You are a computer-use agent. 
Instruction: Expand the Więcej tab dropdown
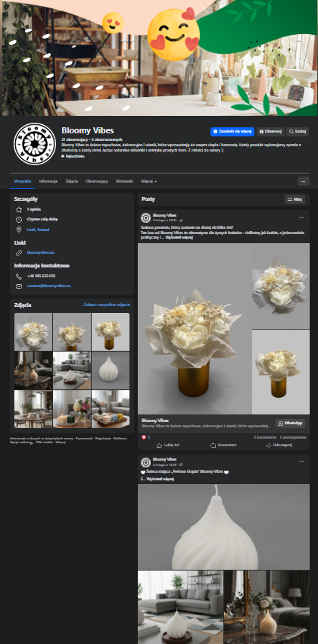click(148, 181)
